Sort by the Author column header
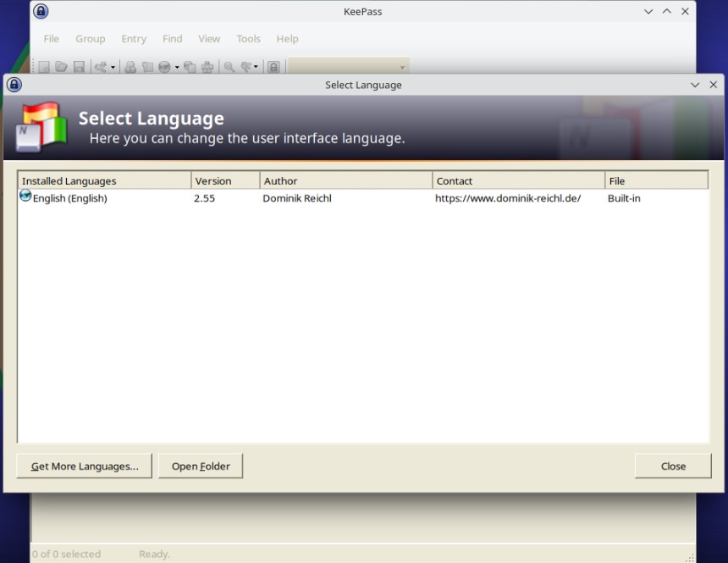Viewport: 728px width, 563px height. click(x=346, y=180)
